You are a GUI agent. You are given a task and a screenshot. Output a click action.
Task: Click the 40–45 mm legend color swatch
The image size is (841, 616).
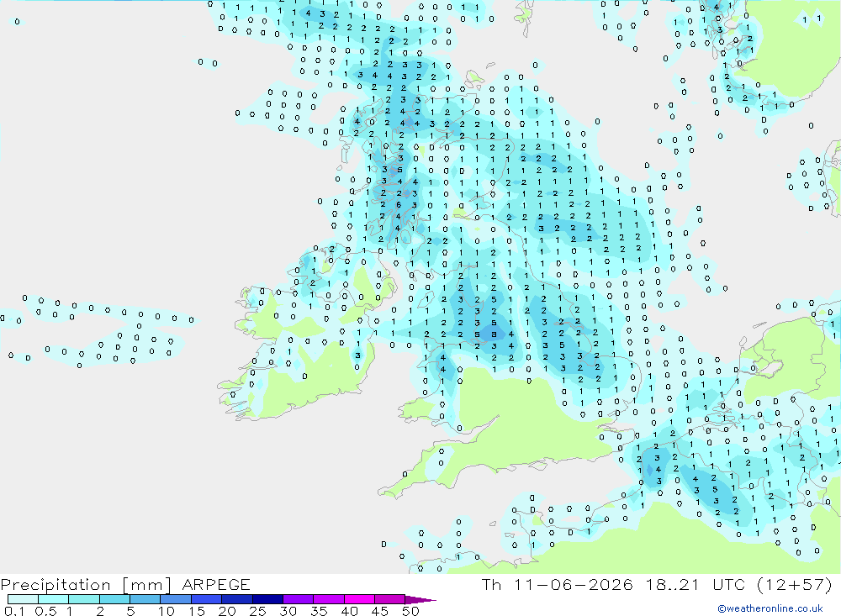coord(359,599)
